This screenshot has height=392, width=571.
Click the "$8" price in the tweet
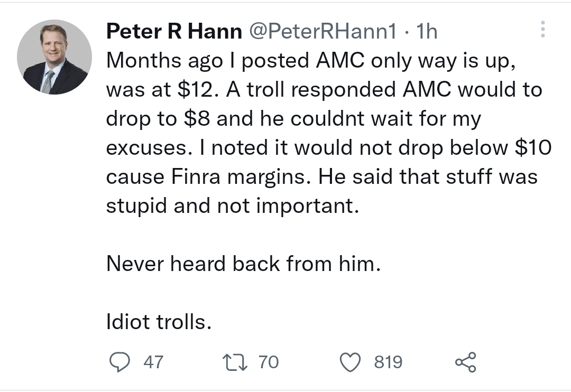[197, 119]
